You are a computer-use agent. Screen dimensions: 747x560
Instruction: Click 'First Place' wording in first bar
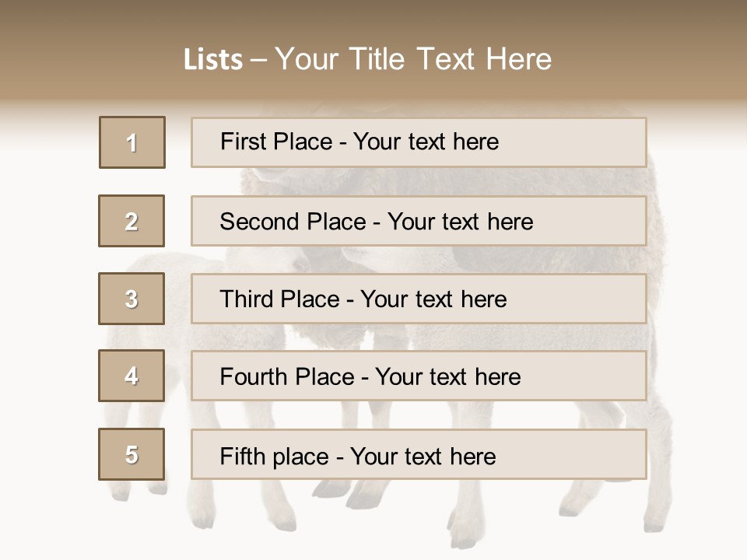coord(276,142)
